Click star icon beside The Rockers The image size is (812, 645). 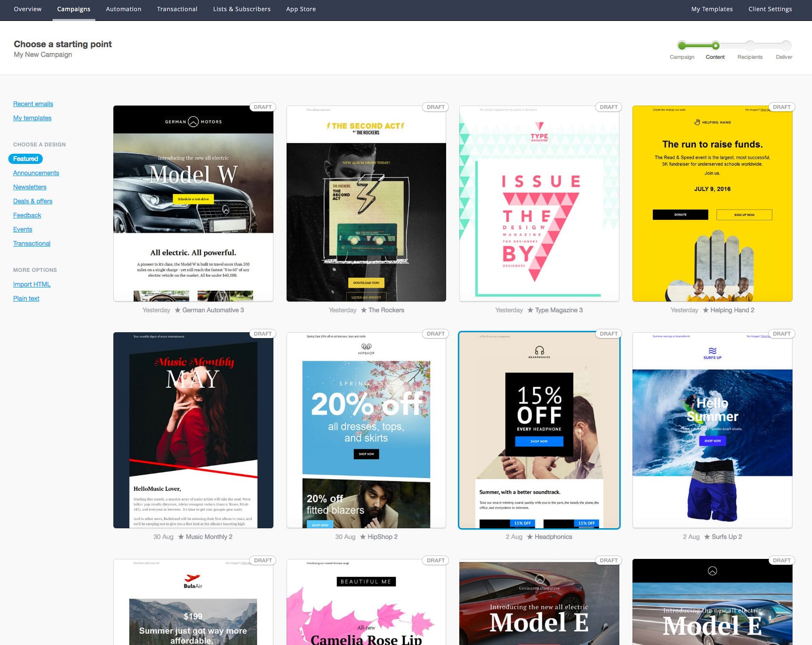pyautogui.click(x=364, y=310)
